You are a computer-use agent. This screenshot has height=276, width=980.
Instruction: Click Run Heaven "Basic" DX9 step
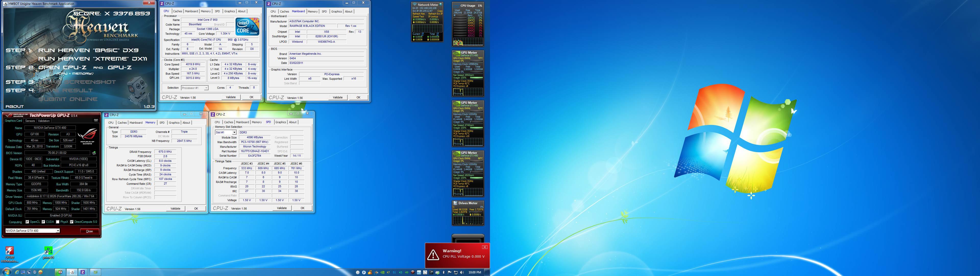click(x=88, y=50)
